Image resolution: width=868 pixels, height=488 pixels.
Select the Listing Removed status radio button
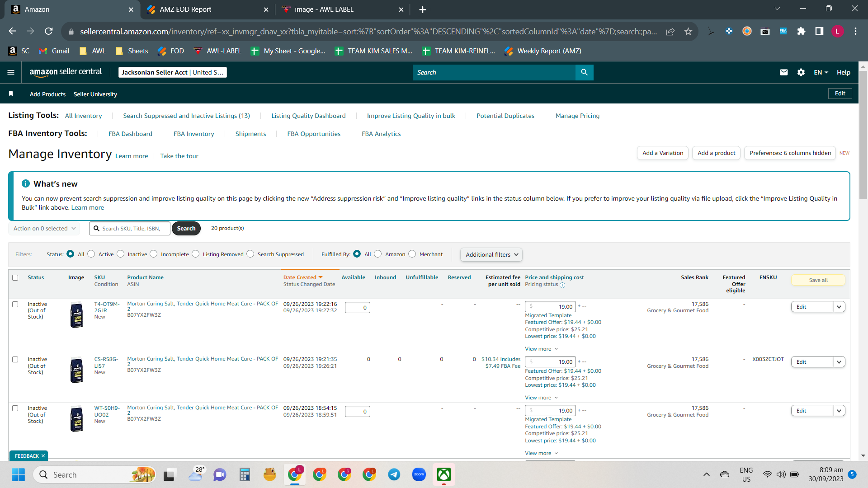196,254
